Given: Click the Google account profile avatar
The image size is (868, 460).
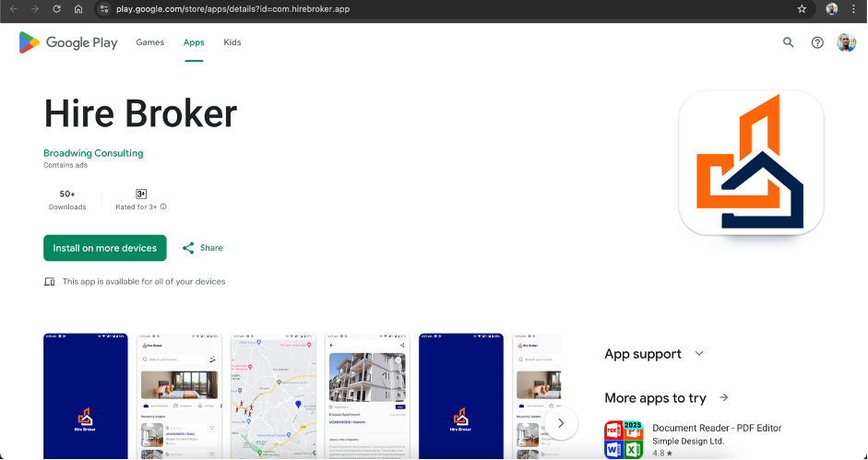Looking at the screenshot, I should point(846,42).
